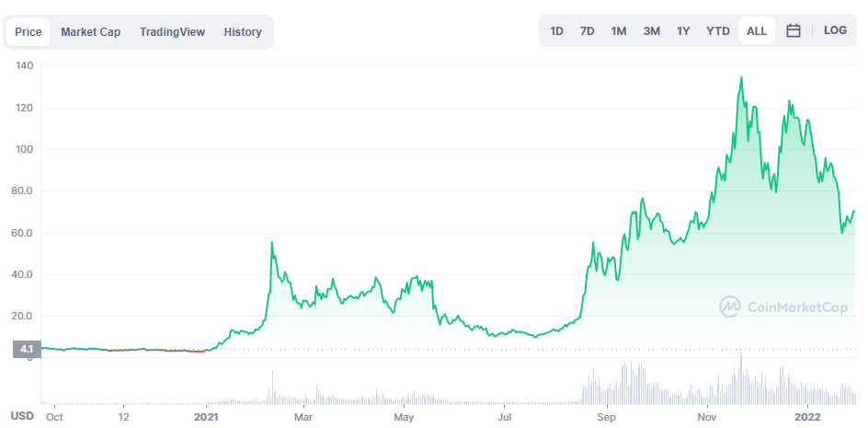Select the 1Y time range
868x428 pixels.
pos(684,31)
